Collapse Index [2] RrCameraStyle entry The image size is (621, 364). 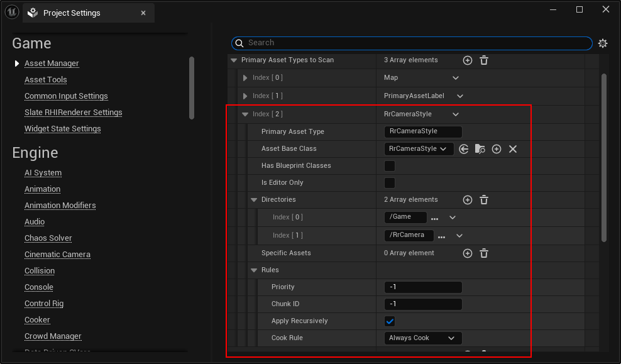[245, 114]
